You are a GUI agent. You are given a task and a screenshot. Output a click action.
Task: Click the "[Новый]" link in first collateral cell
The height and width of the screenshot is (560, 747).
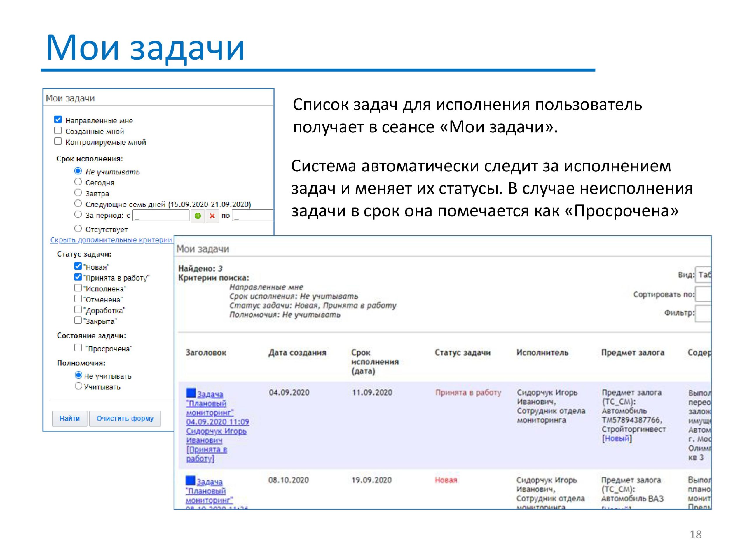coord(617,438)
